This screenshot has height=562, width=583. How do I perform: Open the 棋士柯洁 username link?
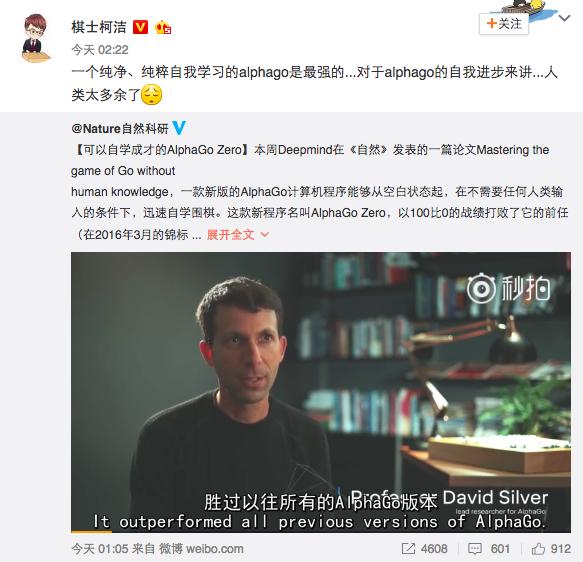pos(99,27)
